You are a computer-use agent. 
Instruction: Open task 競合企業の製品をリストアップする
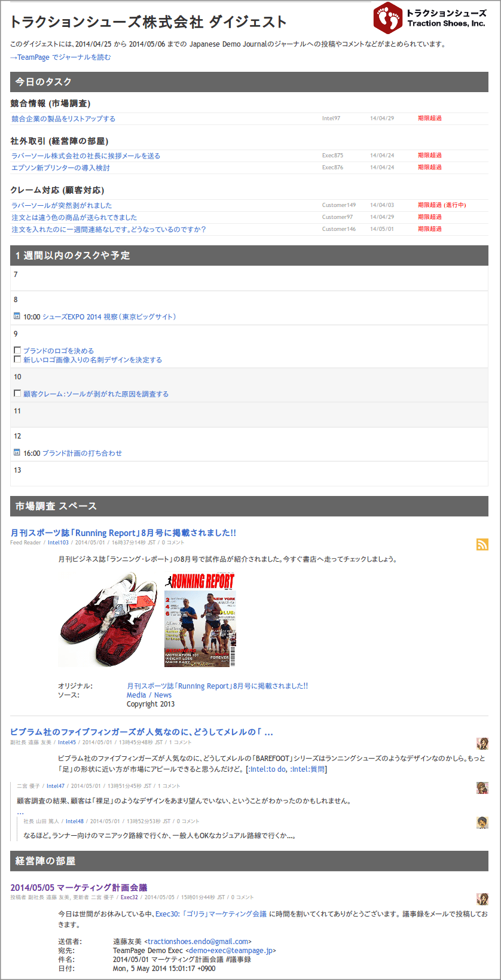point(63,118)
